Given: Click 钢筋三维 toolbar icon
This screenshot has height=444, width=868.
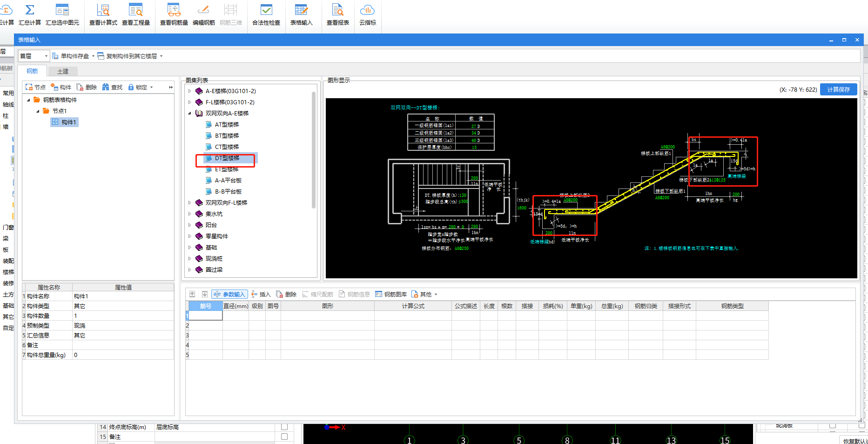Looking at the screenshot, I should pyautogui.click(x=231, y=14).
